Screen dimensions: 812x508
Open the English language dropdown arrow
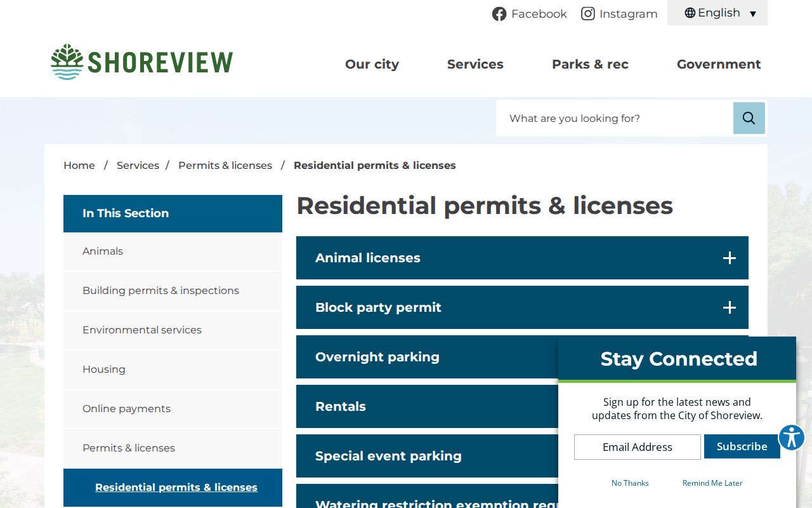(x=753, y=14)
